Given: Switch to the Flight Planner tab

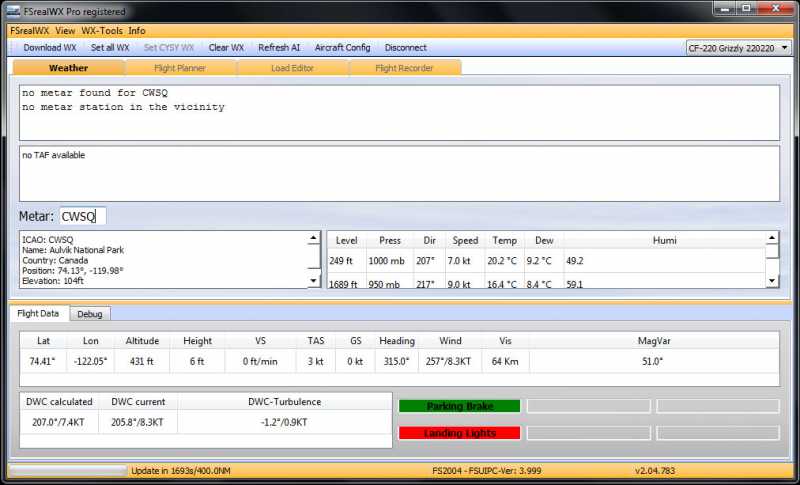Looking at the screenshot, I should (180, 68).
